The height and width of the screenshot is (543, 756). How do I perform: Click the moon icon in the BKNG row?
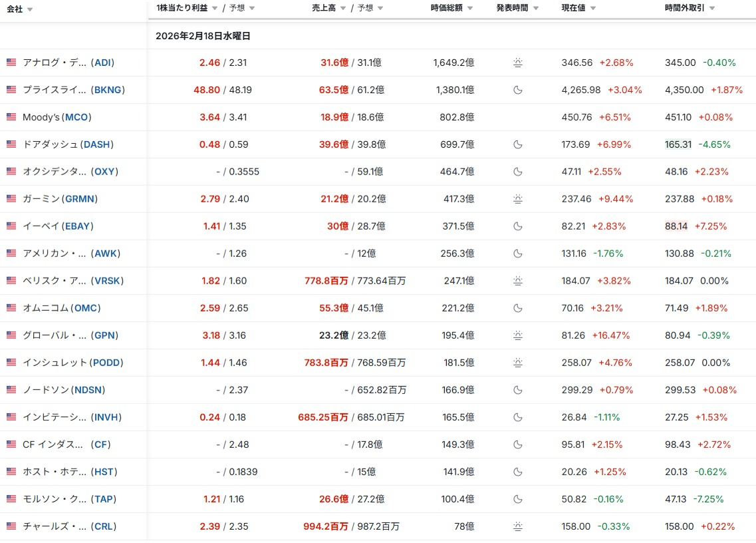pyautogui.click(x=518, y=90)
